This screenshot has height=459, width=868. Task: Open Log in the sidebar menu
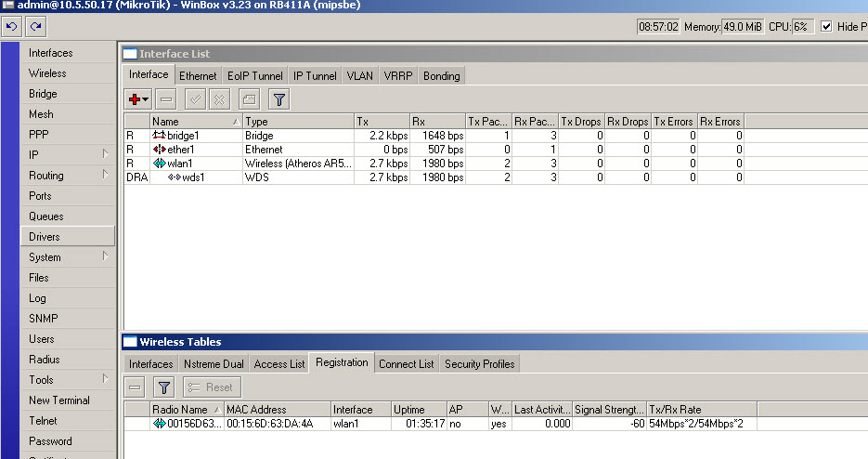point(68,298)
